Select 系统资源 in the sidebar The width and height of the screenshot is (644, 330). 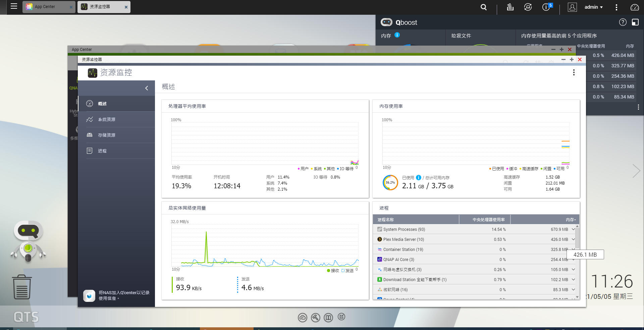pos(106,120)
